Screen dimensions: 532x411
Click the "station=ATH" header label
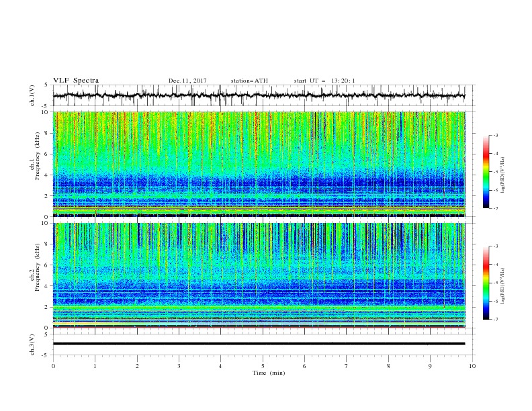pos(249,81)
